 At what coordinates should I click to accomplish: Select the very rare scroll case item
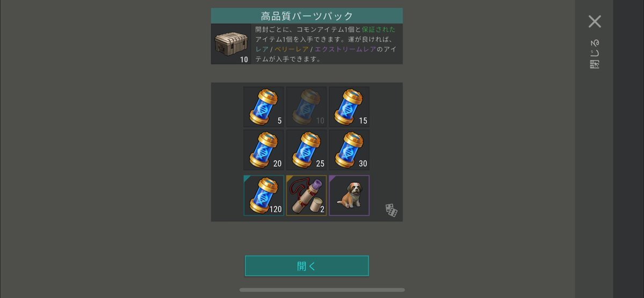coord(306,195)
